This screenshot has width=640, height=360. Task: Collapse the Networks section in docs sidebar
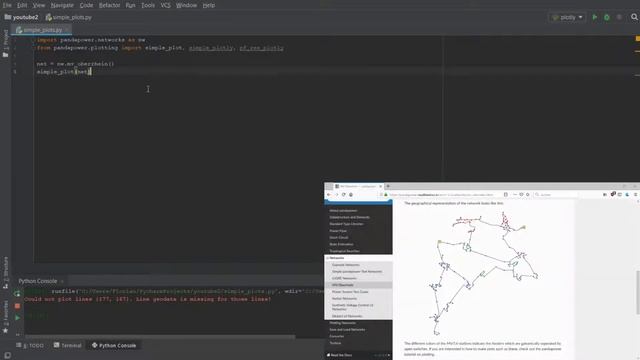pos(327,258)
